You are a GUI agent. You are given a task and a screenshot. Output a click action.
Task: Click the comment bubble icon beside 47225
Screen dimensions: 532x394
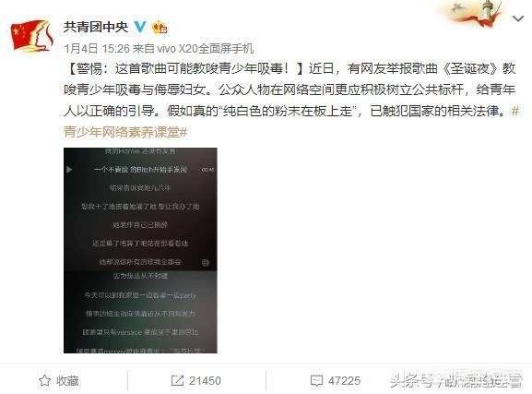316,381
